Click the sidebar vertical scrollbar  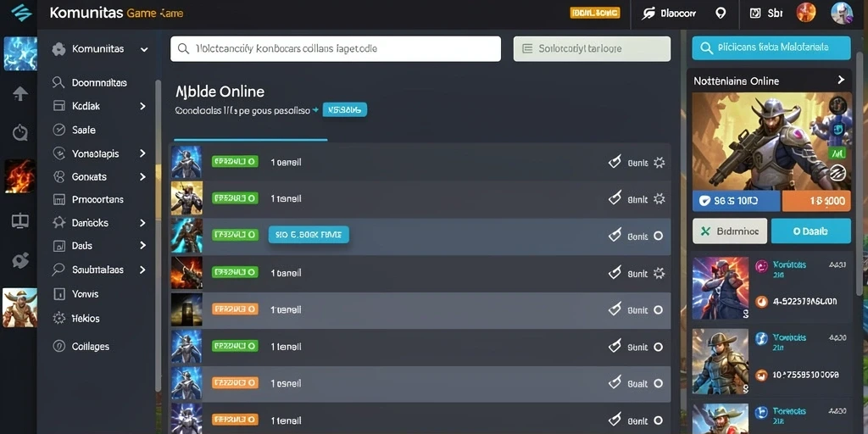click(x=158, y=236)
